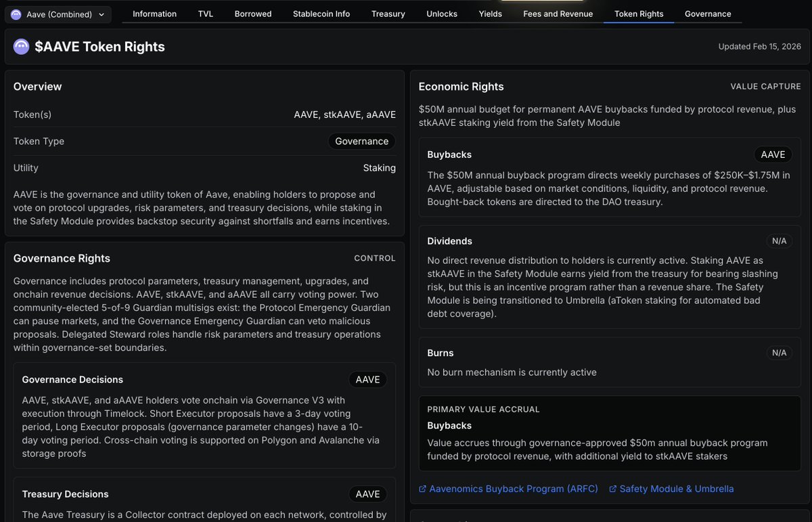The height and width of the screenshot is (522, 812).
Task: Open the TVL tab
Action: 206,14
